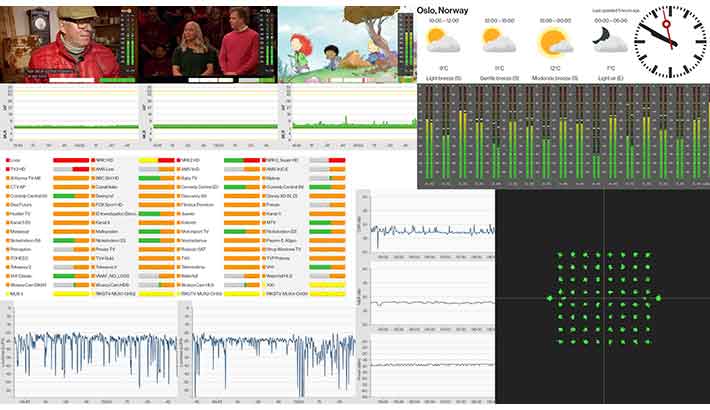Viewport: 710px width, 410px height.
Task: Click the partly cloudy icon for 10:00–12:00
Action: tap(443, 41)
